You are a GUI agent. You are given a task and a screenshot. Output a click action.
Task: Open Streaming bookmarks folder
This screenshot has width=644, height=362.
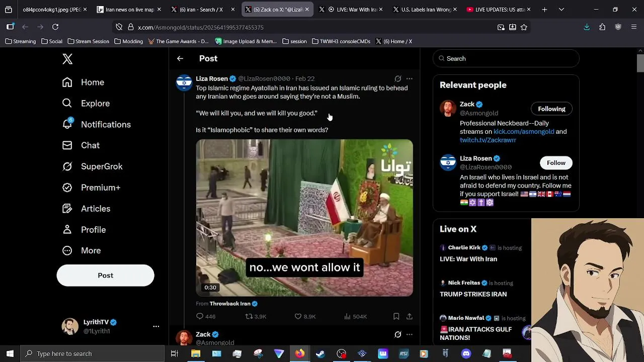click(21, 41)
